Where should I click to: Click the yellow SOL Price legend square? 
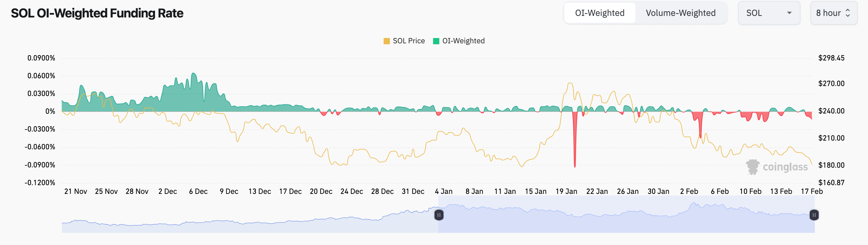click(x=386, y=41)
